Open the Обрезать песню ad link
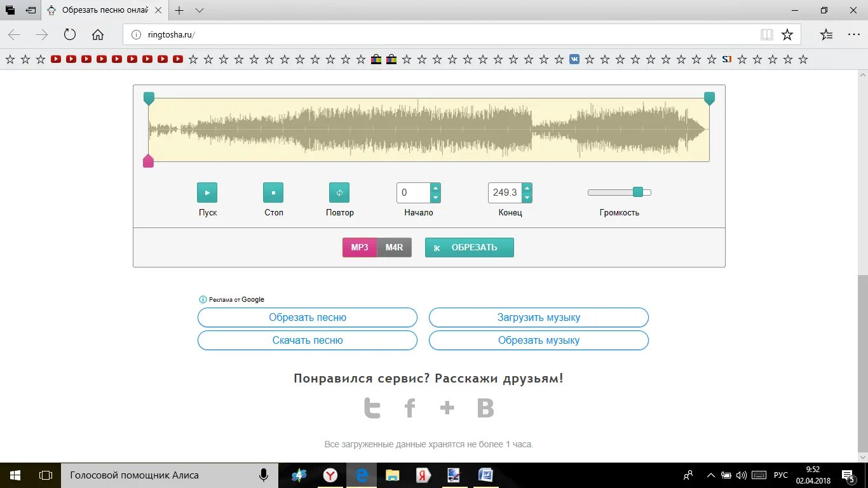 (x=308, y=317)
